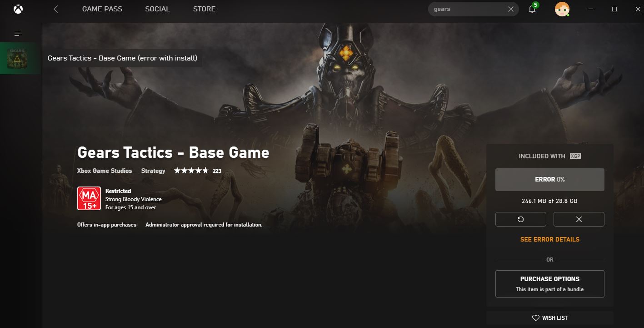Click the Xbox logo icon
Screen dimensions: 644x328
point(18,9)
